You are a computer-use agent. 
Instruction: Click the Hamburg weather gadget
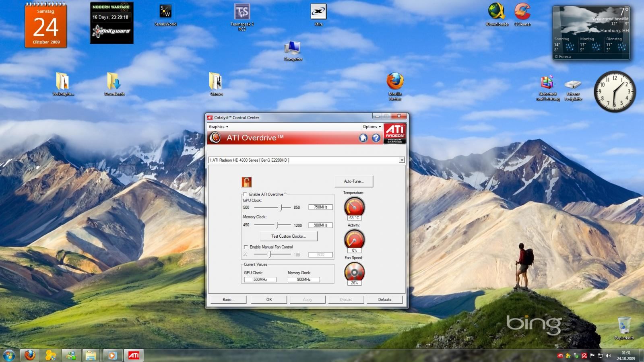pos(591,33)
